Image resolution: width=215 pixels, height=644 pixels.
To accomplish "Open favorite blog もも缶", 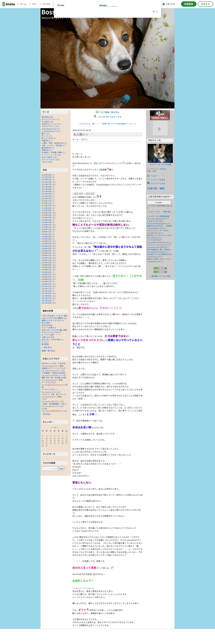I will (44, 408).
